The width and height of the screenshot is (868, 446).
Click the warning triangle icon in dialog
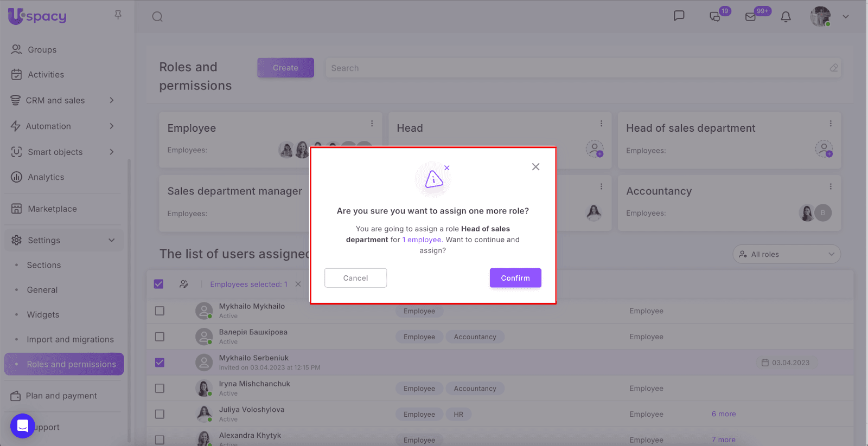(434, 179)
